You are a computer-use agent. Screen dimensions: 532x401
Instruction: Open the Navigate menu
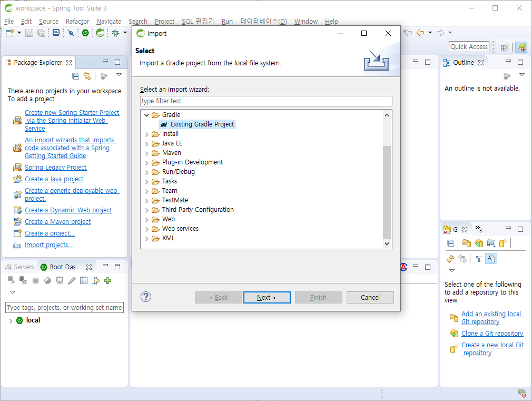pos(109,22)
